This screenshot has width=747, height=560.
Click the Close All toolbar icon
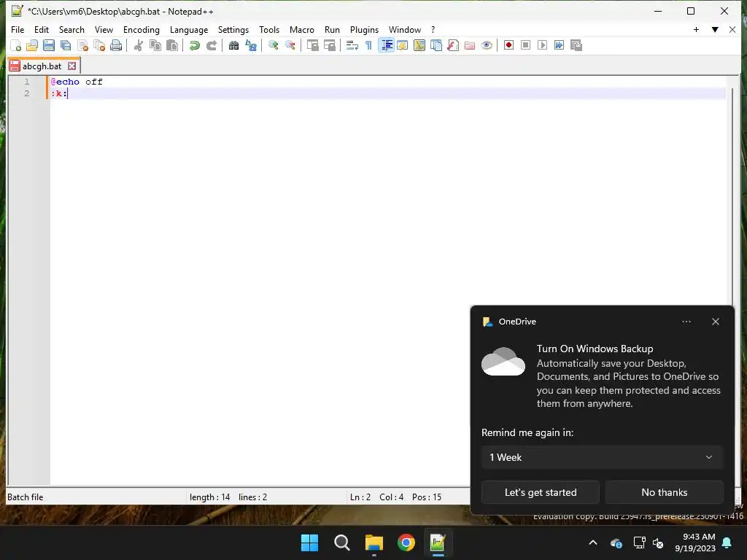[99, 45]
